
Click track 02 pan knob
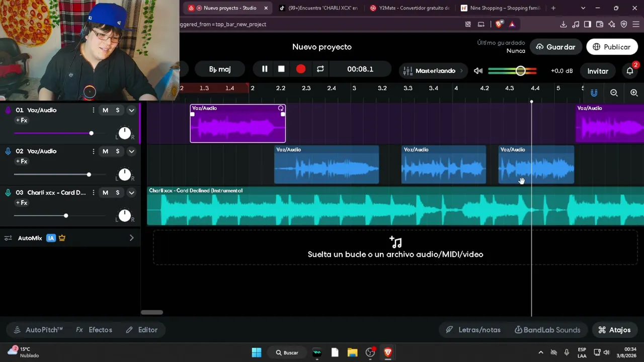tap(124, 174)
